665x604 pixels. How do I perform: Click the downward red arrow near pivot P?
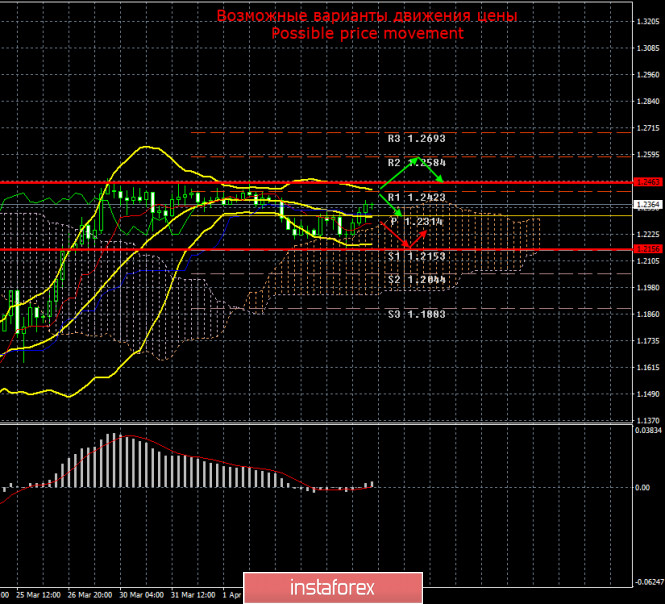point(393,233)
